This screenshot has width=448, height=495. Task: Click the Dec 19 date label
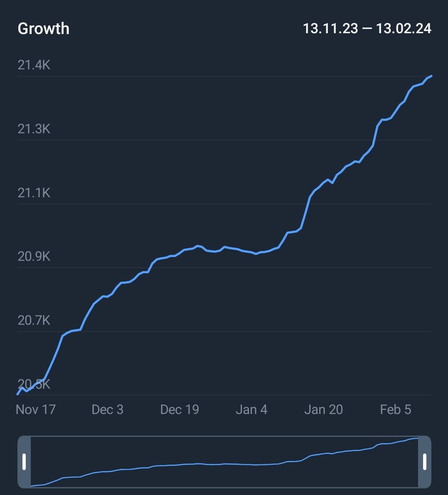pyautogui.click(x=180, y=409)
